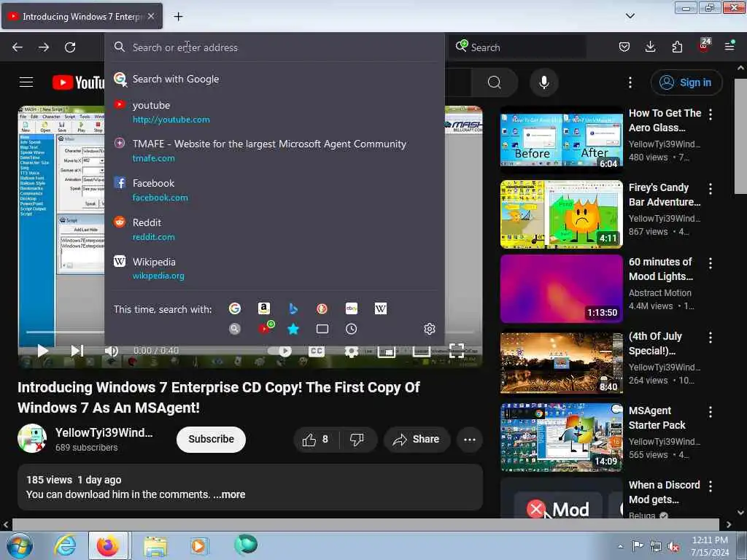Open 60 minutes of Mood Lights thumbnail

(561, 289)
